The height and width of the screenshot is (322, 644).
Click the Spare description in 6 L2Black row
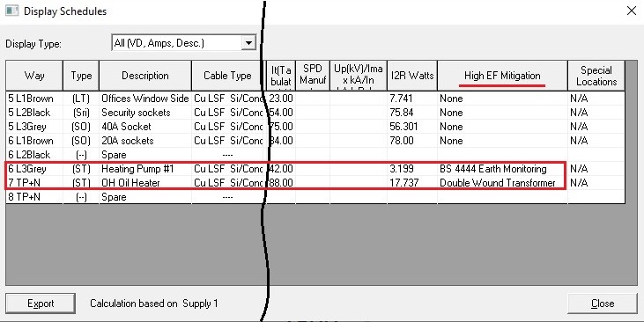pos(145,155)
